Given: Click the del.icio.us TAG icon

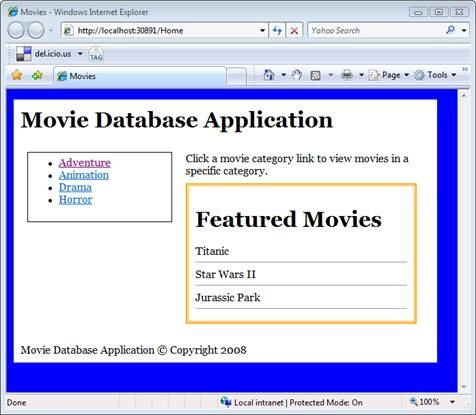Looking at the screenshot, I should [96, 54].
